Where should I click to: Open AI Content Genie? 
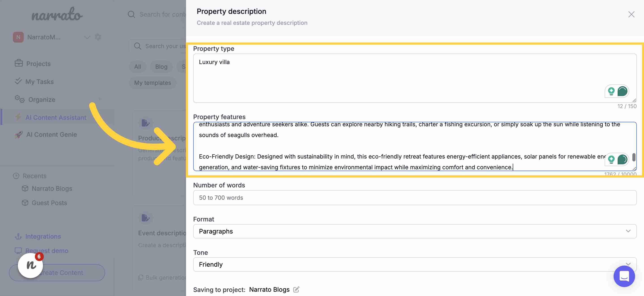(x=51, y=135)
